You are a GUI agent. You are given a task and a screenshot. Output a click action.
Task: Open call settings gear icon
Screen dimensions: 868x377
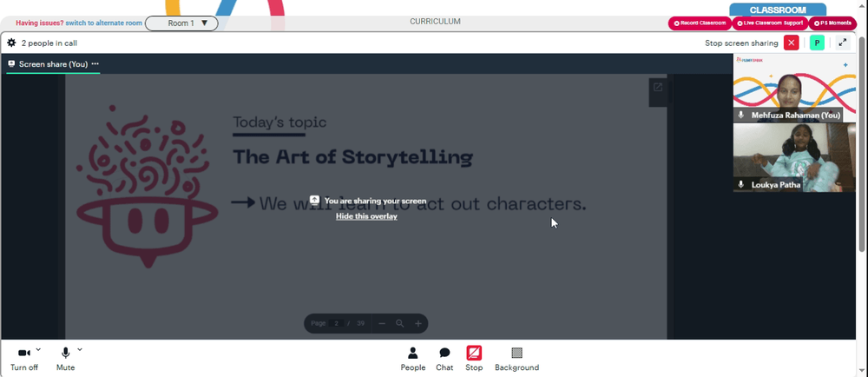(x=11, y=43)
